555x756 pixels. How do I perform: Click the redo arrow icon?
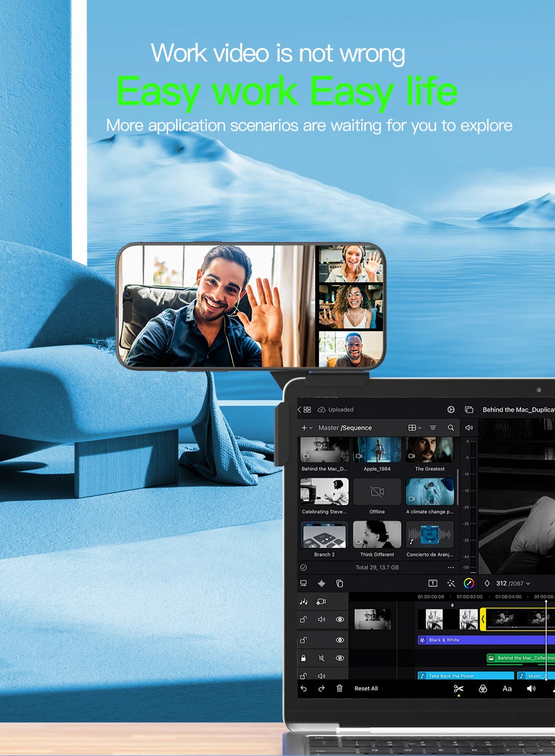click(x=321, y=689)
